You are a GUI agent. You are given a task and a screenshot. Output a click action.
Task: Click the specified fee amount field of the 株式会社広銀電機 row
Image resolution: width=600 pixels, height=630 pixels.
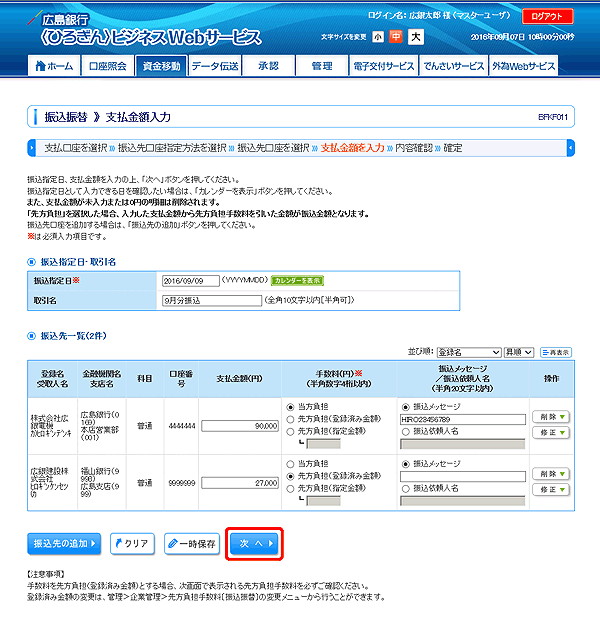pos(324,444)
